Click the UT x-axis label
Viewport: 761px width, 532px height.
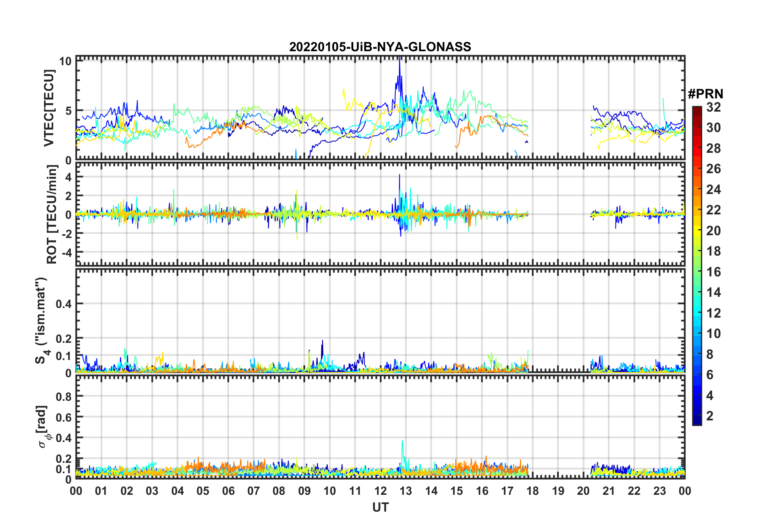point(380,507)
